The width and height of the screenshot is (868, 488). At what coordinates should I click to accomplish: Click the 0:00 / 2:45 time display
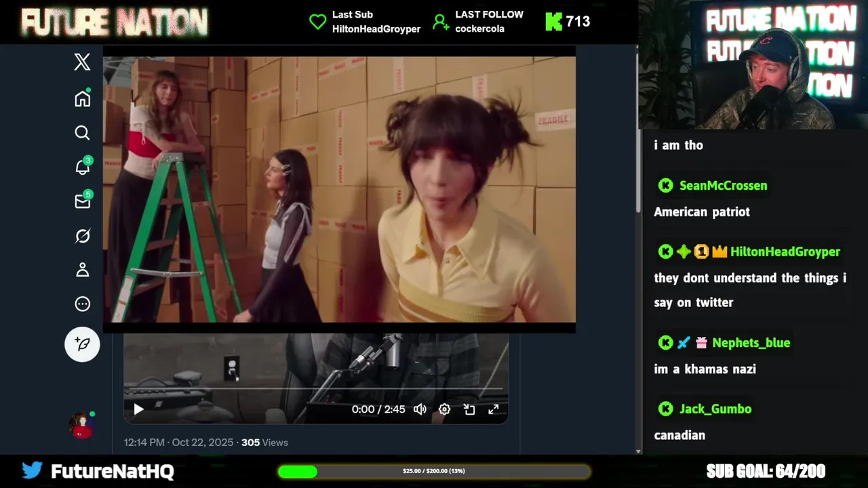(378, 409)
